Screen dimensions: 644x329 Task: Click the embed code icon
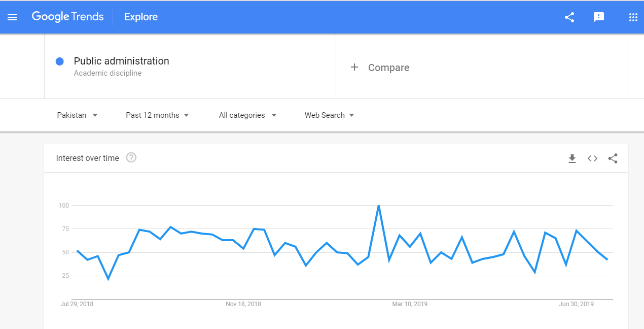592,158
